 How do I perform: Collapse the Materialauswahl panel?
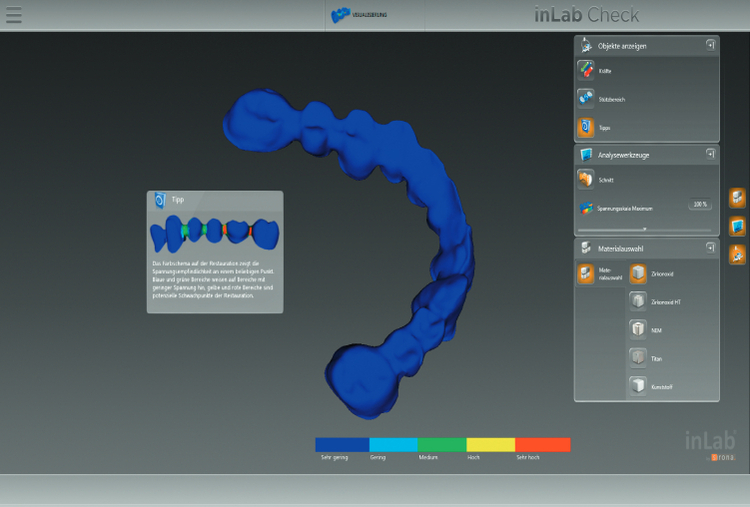click(709, 246)
